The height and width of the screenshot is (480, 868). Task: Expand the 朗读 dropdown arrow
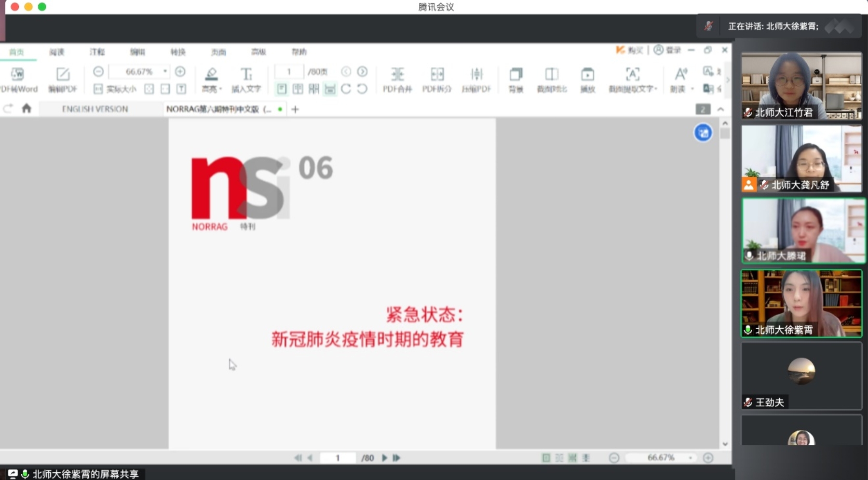click(692, 89)
